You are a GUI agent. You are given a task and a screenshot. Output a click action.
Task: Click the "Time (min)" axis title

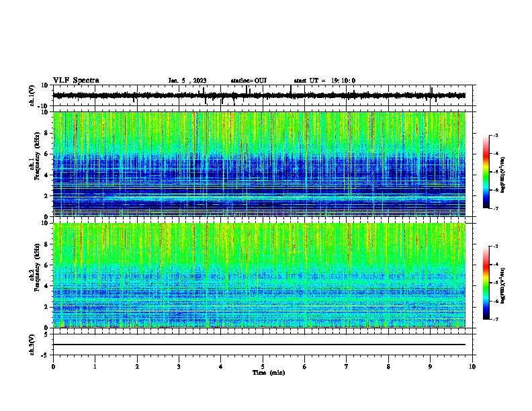[269, 373]
